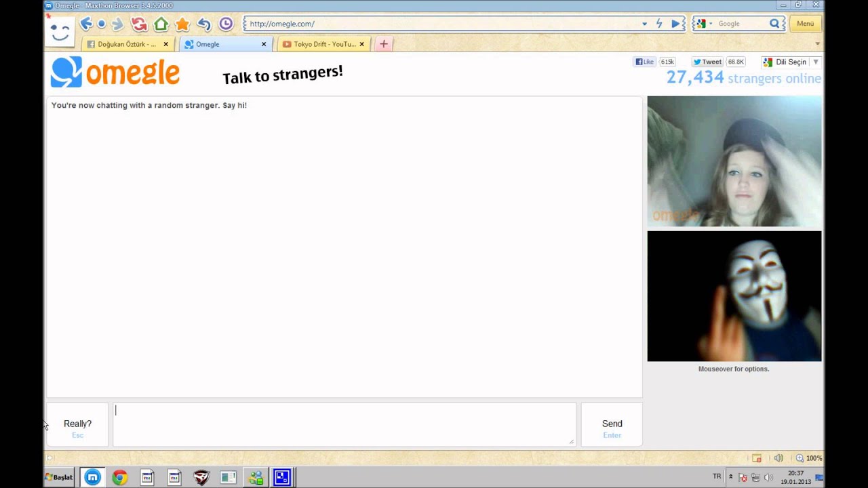Image resolution: width=868 pixels, height=488 pixels.
Task: Switch to the Tokyo Drift YouTube tab
Action: point(323,44)
